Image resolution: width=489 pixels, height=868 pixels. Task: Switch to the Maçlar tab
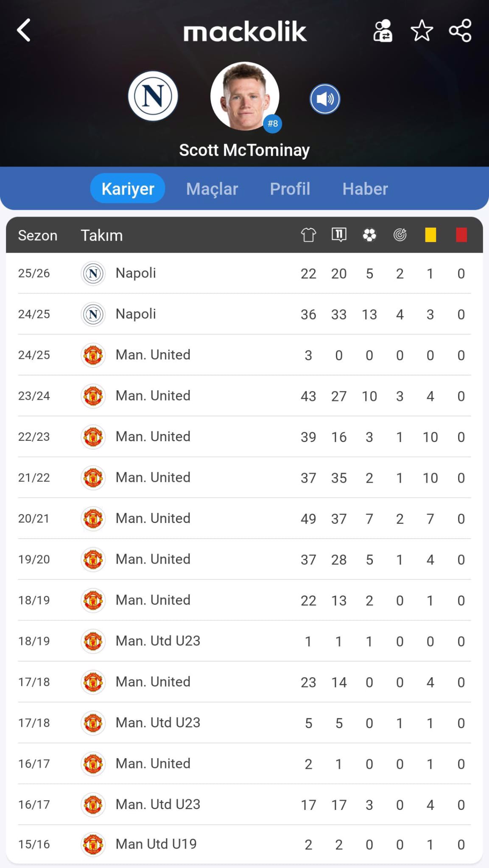point(212,189)
